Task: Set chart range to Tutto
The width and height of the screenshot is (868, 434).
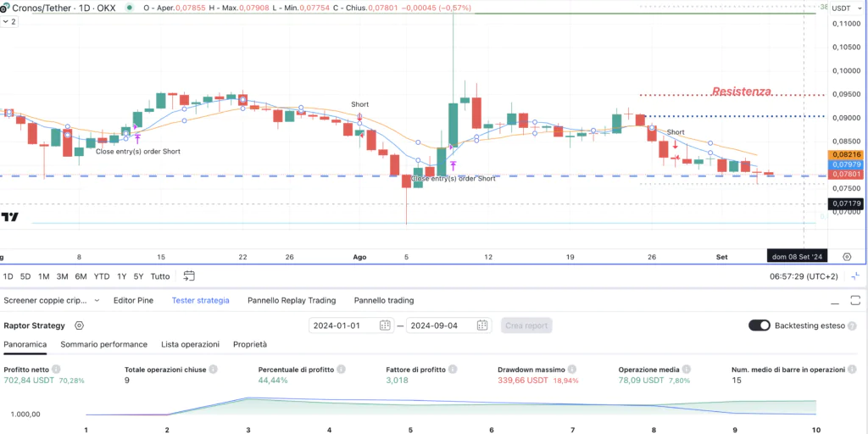Action: tap(160, 276)
